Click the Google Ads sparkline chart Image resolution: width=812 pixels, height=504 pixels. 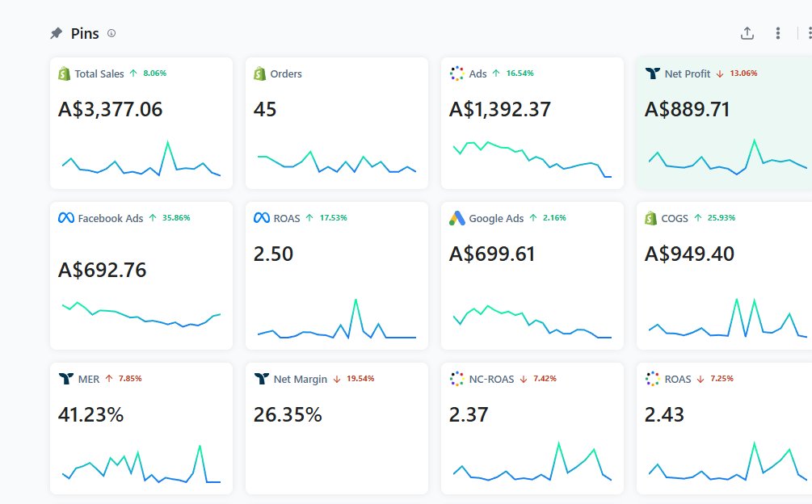pos(532,321)
